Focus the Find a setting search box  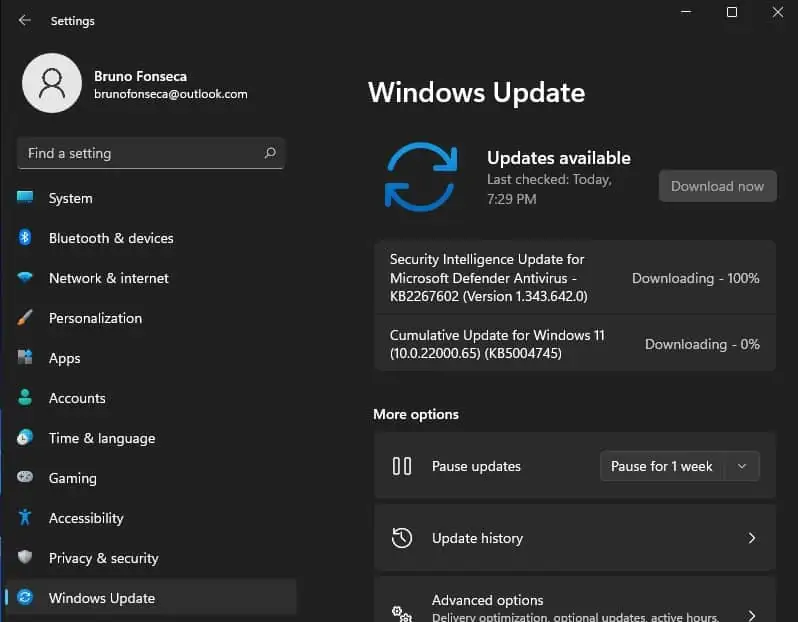click(151, 153)
